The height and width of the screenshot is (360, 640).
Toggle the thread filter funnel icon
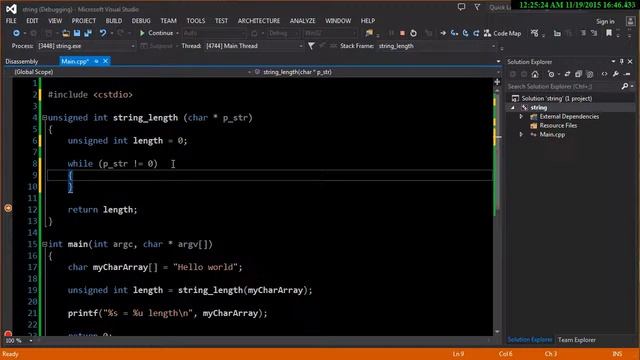[x=311, y=46]
